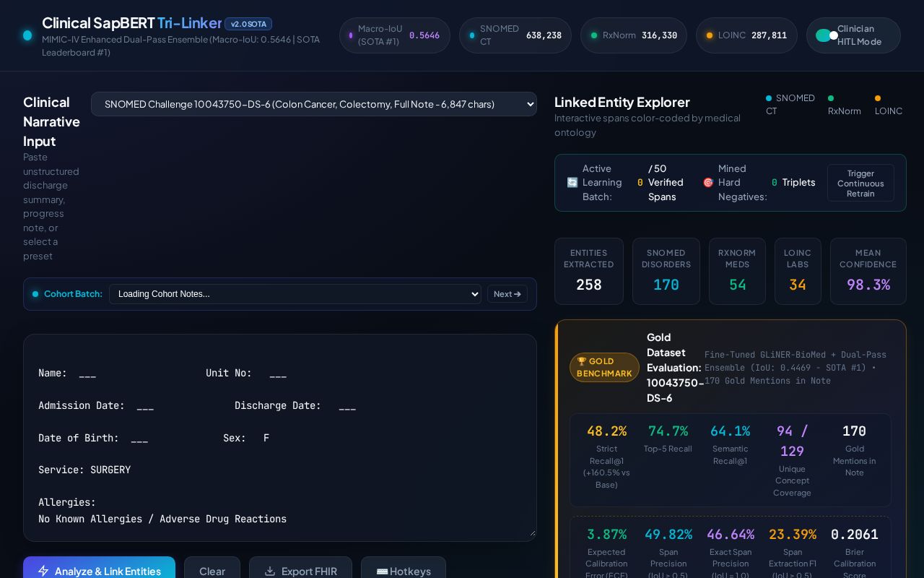Click the Top-5 Recall value 74.7%
Image resolution: width=924 pixels, height=578 pixels.
(x=668, y=431)
